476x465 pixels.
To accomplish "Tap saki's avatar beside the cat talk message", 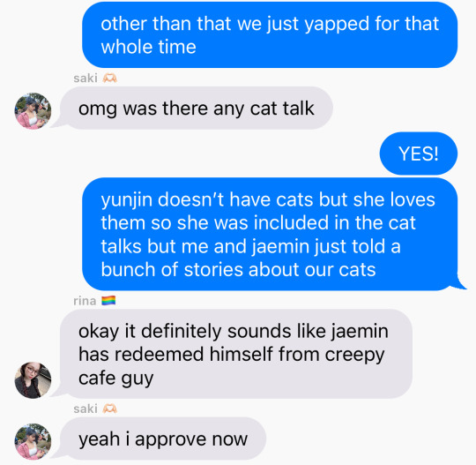I will point(33,111).
